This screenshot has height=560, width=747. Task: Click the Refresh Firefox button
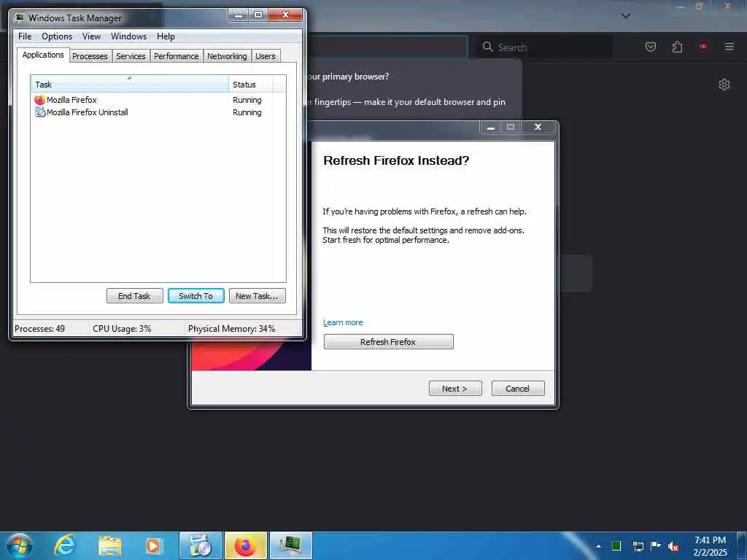(x=388, y=341)
